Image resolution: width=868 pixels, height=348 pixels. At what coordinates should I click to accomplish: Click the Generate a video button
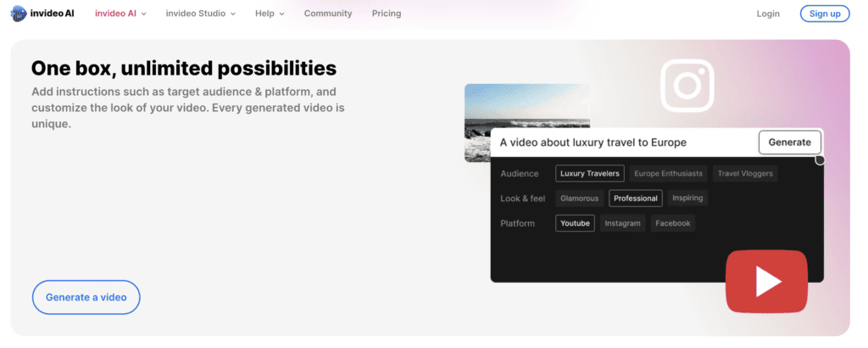pos(86,297)
